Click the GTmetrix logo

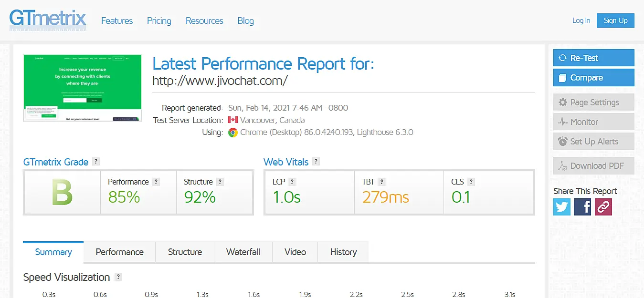pos(47,20)
